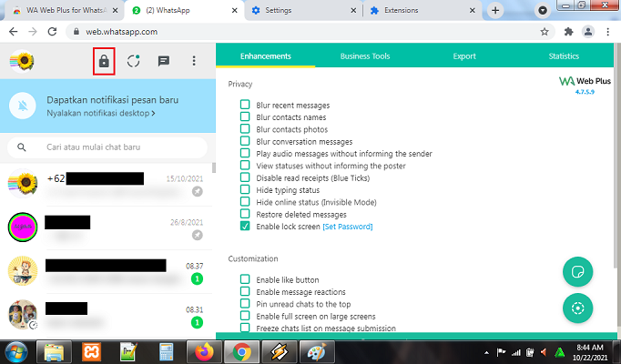The image size is (621, 364).
Task: Open a new browser tab
Action: point(495,10)
